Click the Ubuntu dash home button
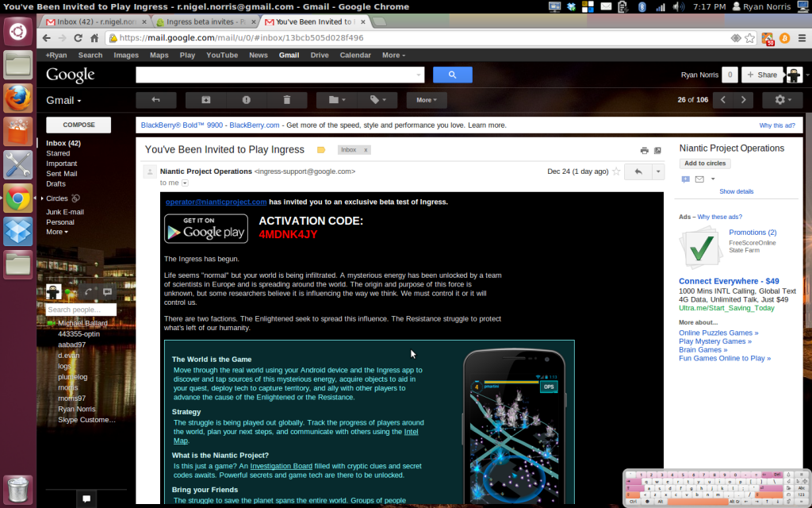This screenshot has height=508, width=812. pyautogui.click(x=18, y=32)
